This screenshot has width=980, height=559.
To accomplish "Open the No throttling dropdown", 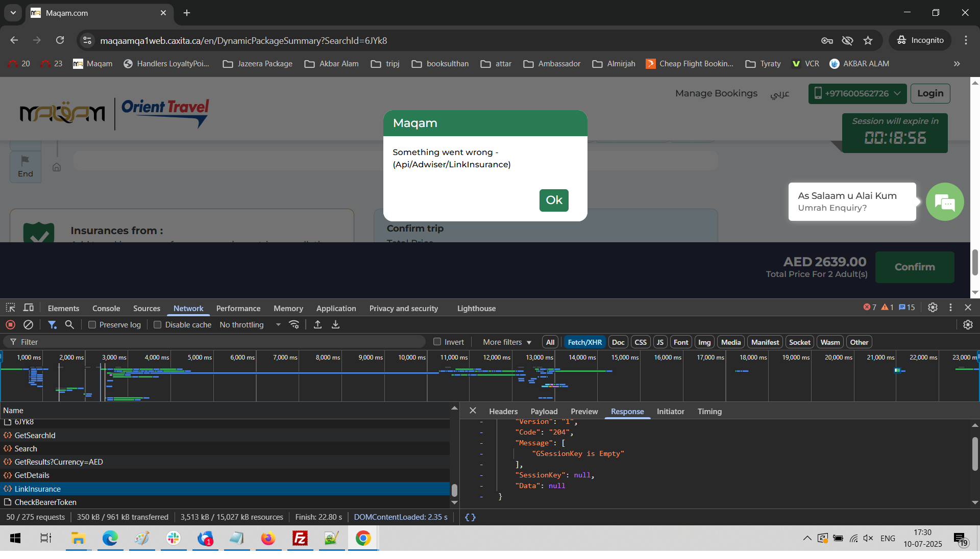I will pyautogui.click(x=250, y=325).
